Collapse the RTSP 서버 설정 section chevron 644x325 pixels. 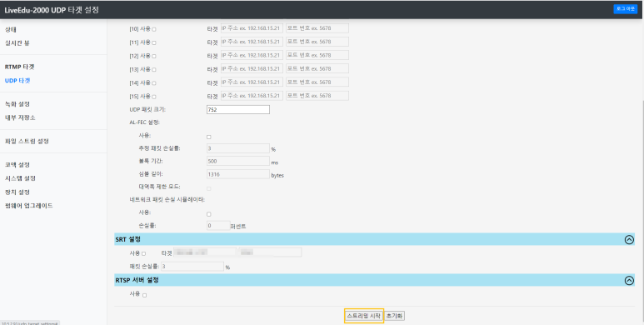coord(629,280)
